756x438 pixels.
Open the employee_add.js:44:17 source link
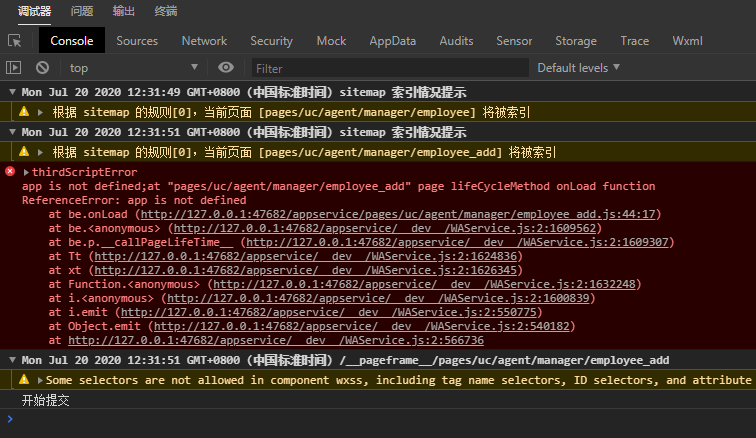coord(398,214)
